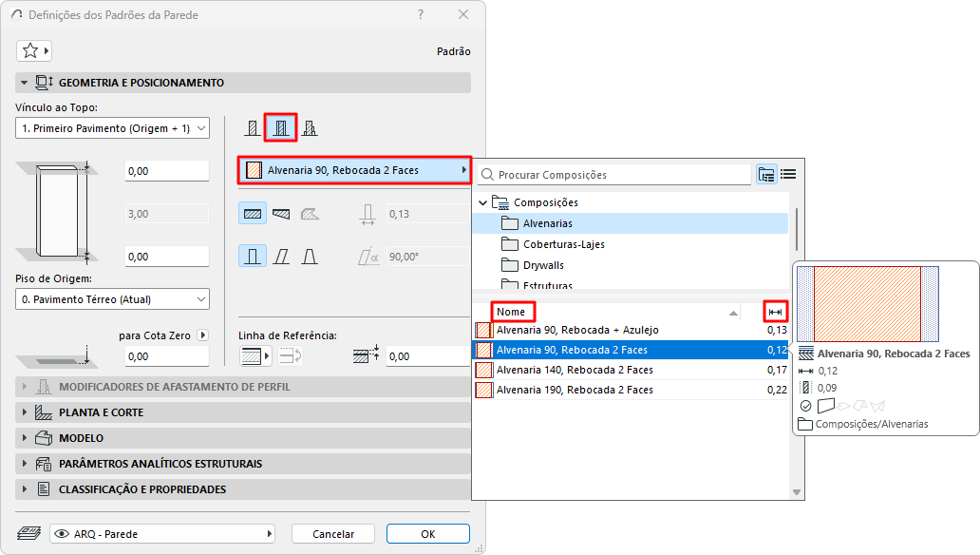Select the Drywalls folder
Viewport: 980px width, 555px height.
(630, 265)
